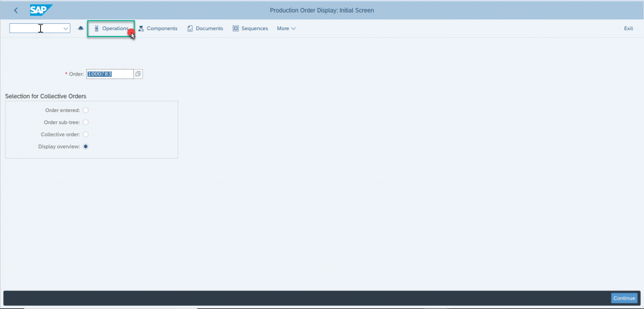Select the Display overview radio button
This screenshot has height=309, width=644.
(86, 146)
